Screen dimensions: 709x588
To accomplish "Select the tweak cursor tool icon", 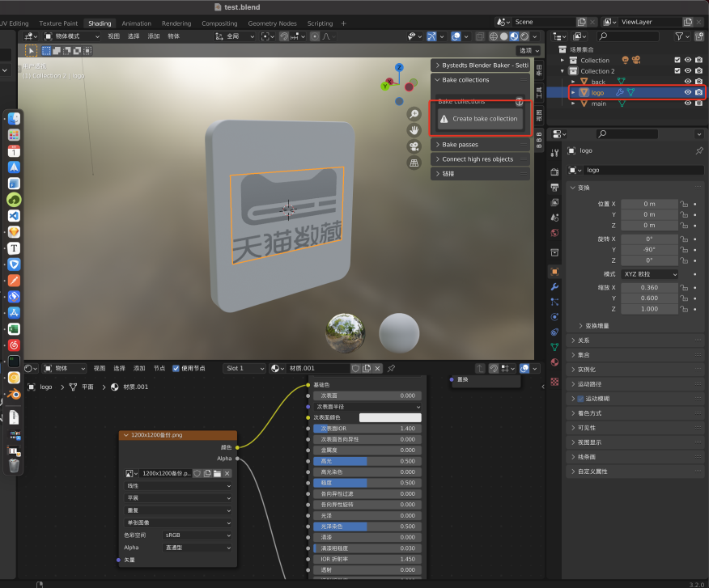I will pos(31,51).
